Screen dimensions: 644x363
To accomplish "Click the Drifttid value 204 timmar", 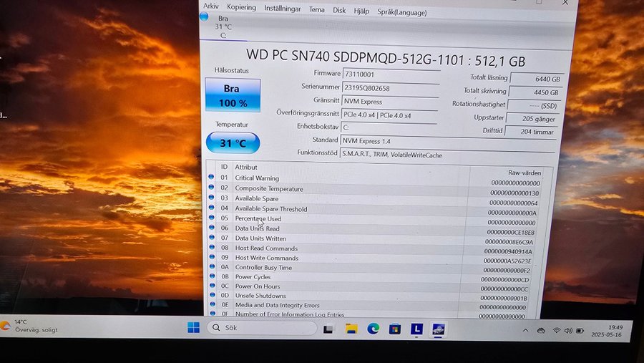I will pyautogui.click(x=531, y=132).
